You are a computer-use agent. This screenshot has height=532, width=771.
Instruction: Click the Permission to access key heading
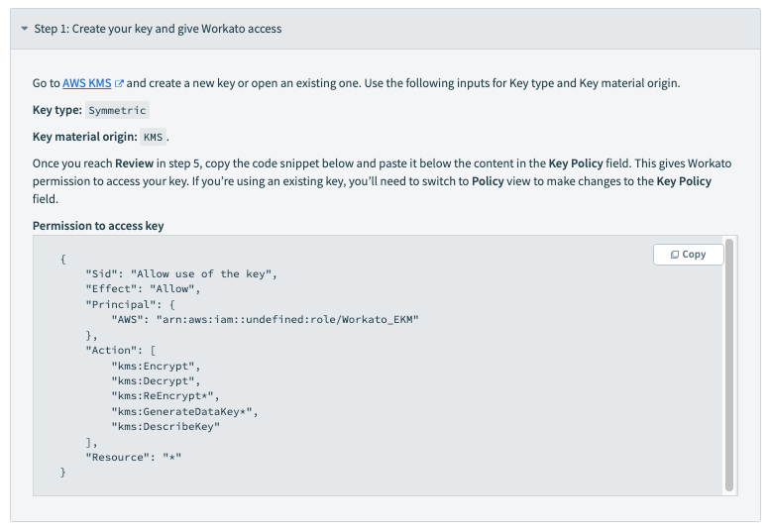click(x=98, y=226)
